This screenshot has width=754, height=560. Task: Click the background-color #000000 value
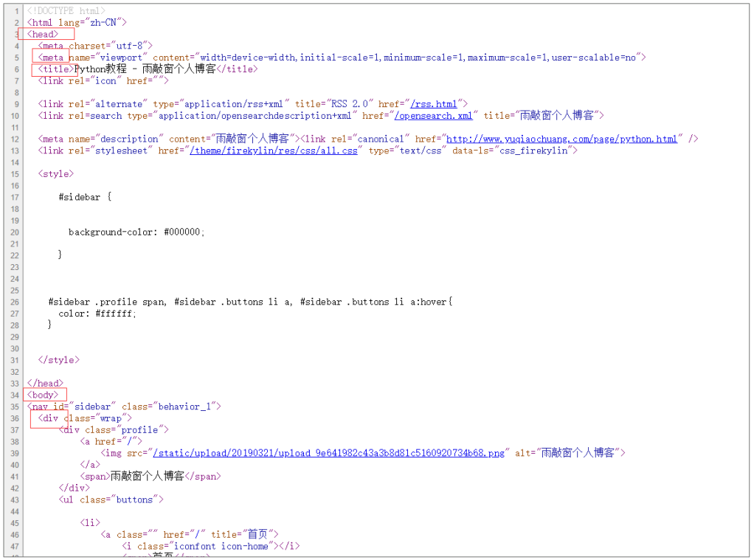pos(184,232)
